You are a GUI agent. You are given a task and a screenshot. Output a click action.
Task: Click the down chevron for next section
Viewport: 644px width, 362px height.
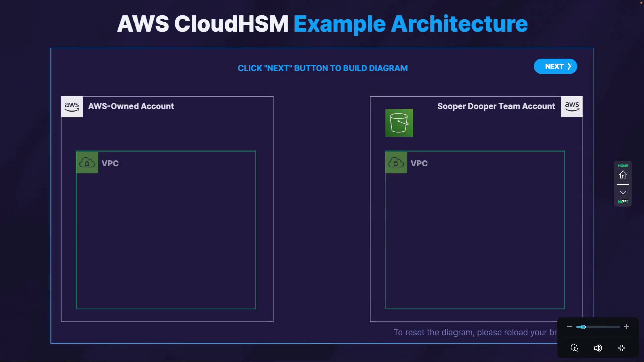coord(623,193)
